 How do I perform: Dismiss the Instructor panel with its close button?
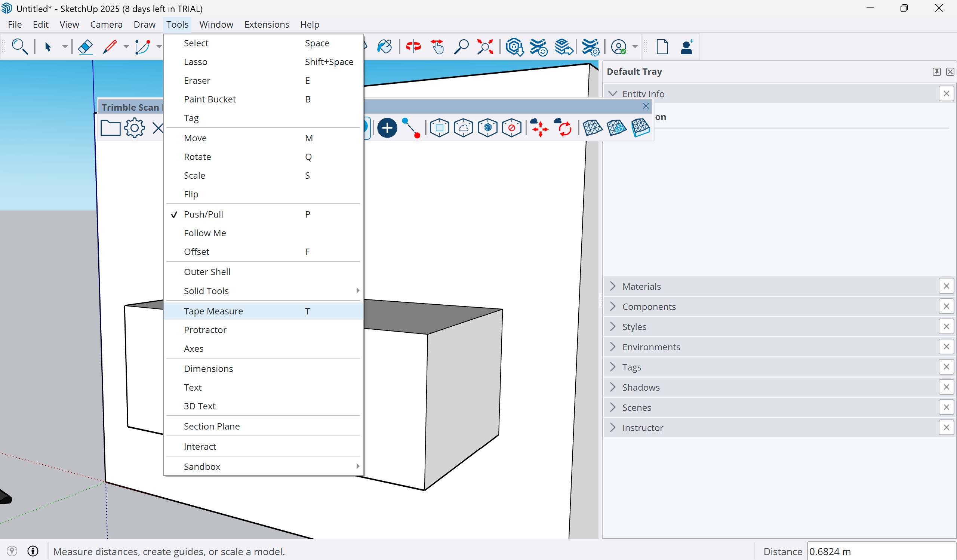[x=947, y=427]
